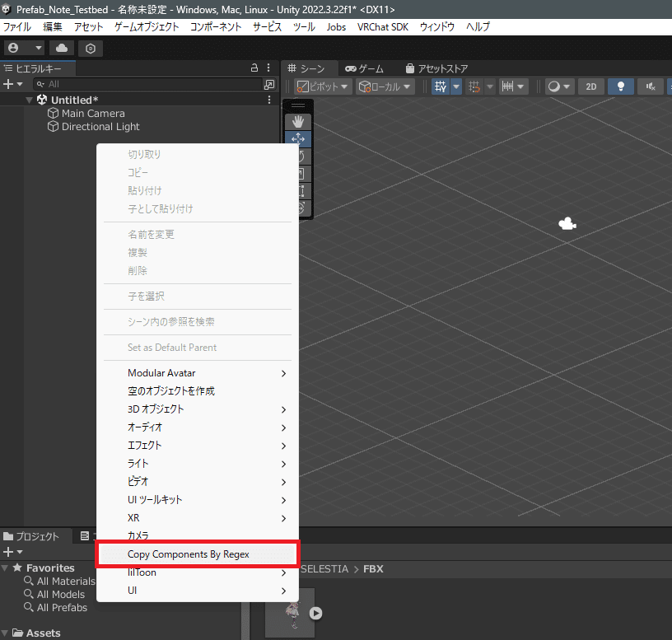Viewport: 672px width, 640px height.
Task: Open the shading mode sphere dropdown
Action: click(558, 86)
